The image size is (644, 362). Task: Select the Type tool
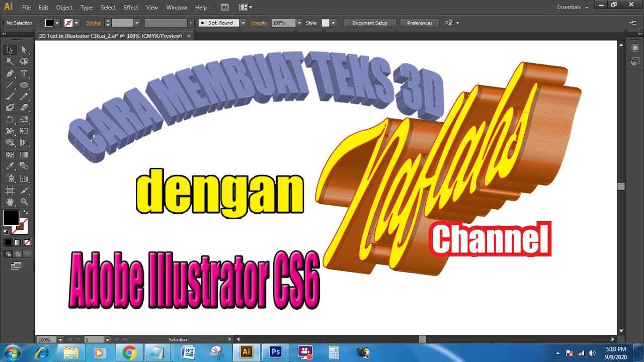pyautogui.click(x=24, y=73)
